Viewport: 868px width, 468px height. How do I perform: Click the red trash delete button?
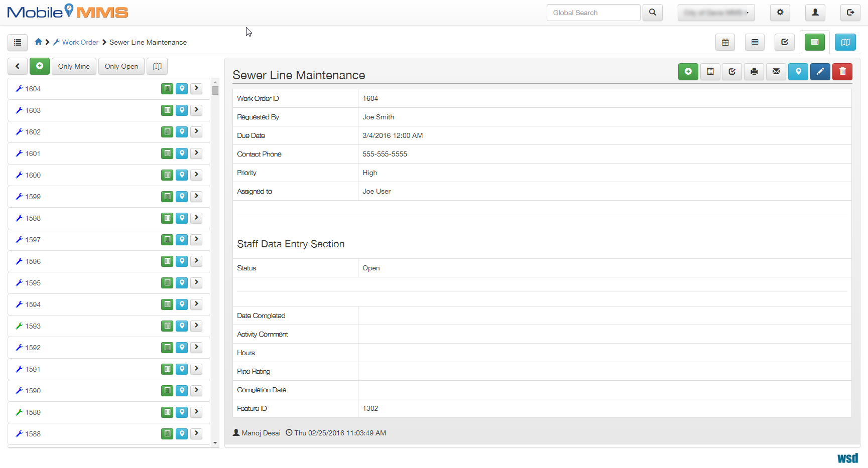(842, 72)
